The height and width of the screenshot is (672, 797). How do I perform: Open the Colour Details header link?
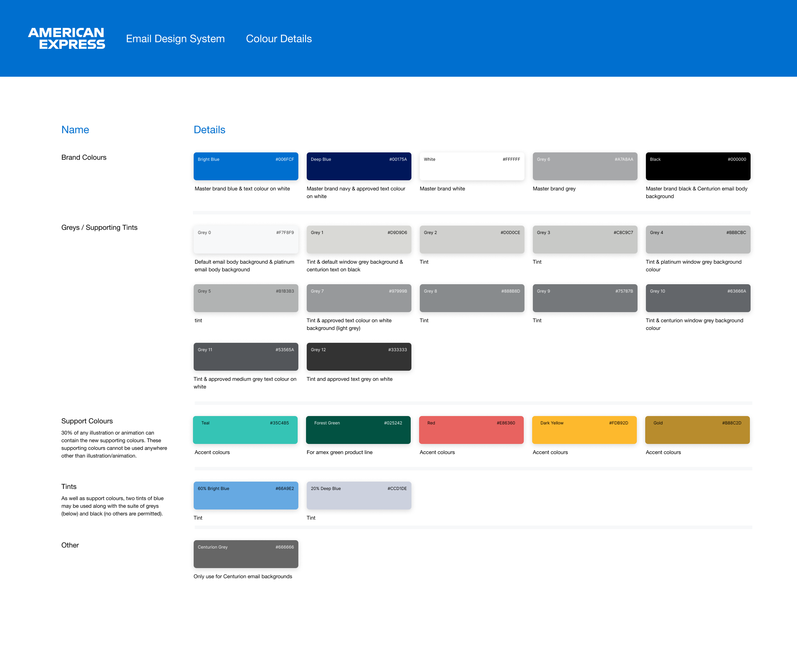coord(278,38)
